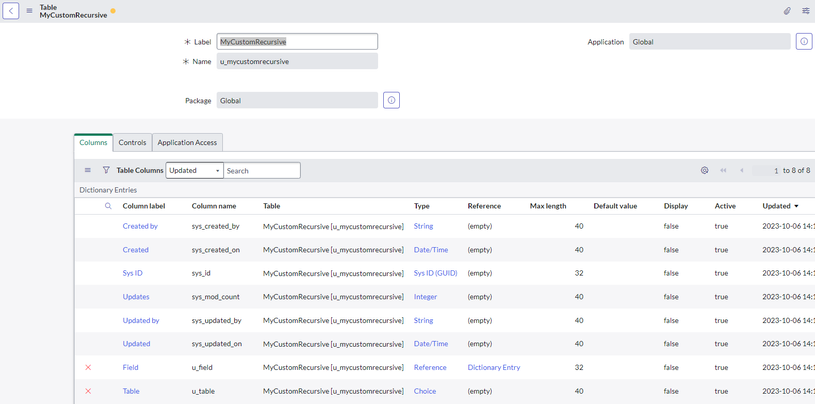The height and width of the screenshot is (404, 815).
Task: Click the Package field showing Global
Action: click(297, 100)
